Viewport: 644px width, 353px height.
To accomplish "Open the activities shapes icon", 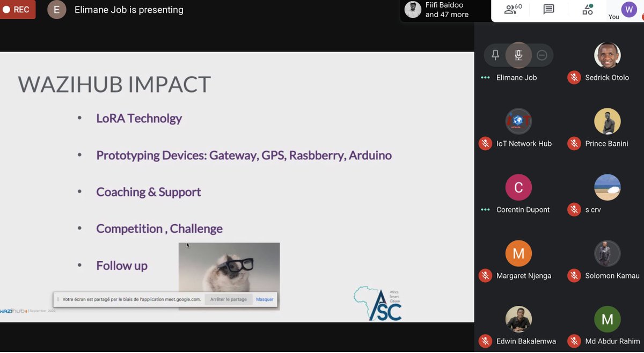I will pyautogui.click(x=587, y=9).
